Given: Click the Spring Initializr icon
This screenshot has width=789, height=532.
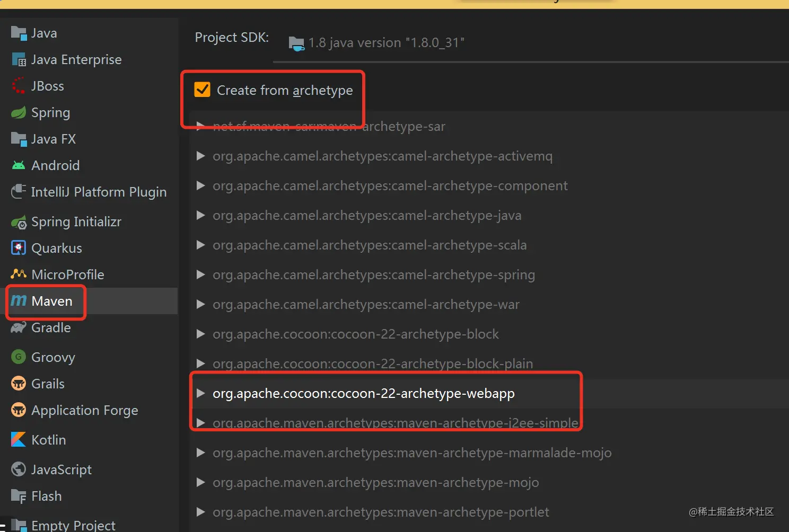Looking at the screenshot, I should (x=19, y=222).
